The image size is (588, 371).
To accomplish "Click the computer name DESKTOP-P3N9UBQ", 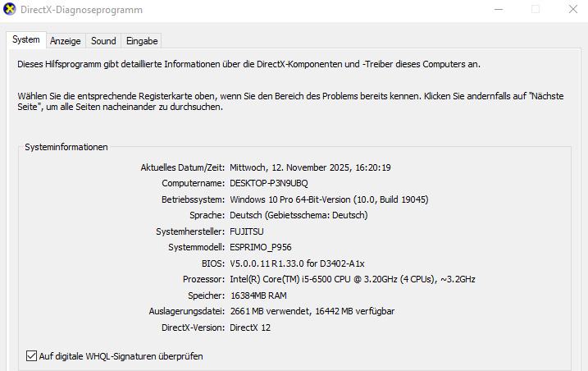I will click(268, 183).
